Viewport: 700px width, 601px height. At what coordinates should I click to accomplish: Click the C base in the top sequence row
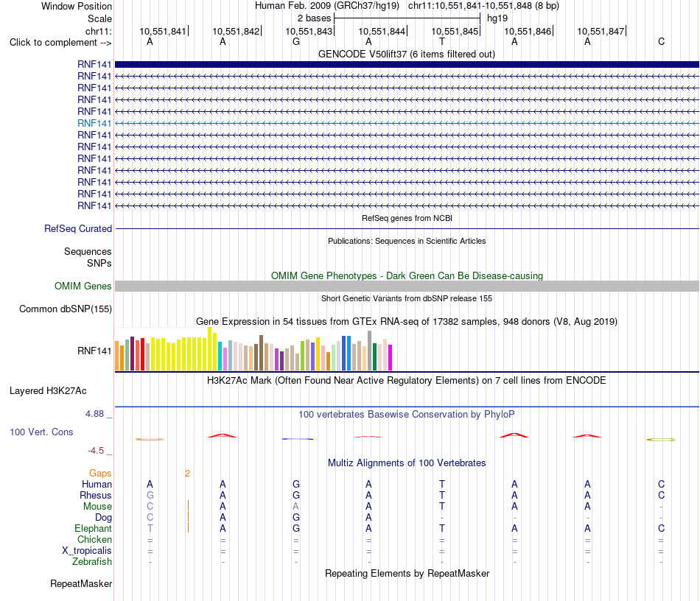click(x=661, y=41)
